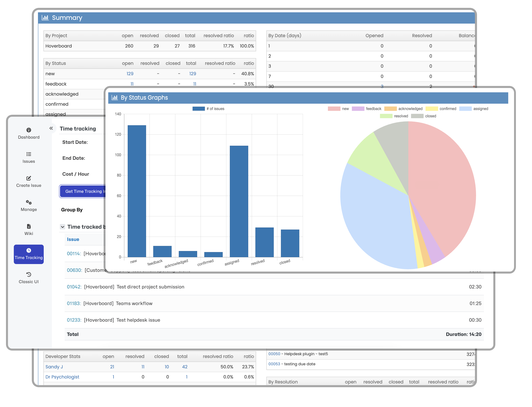The height and width of the screenshot is (407, 532).
Task: Select the Time Tracking clock icon
Action: [x=29, y=251]
